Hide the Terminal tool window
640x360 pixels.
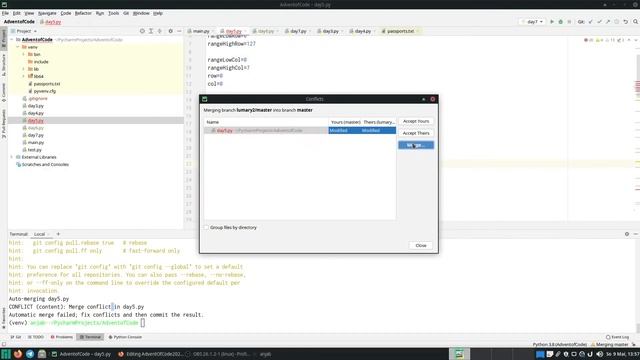[x=636, y=234]
